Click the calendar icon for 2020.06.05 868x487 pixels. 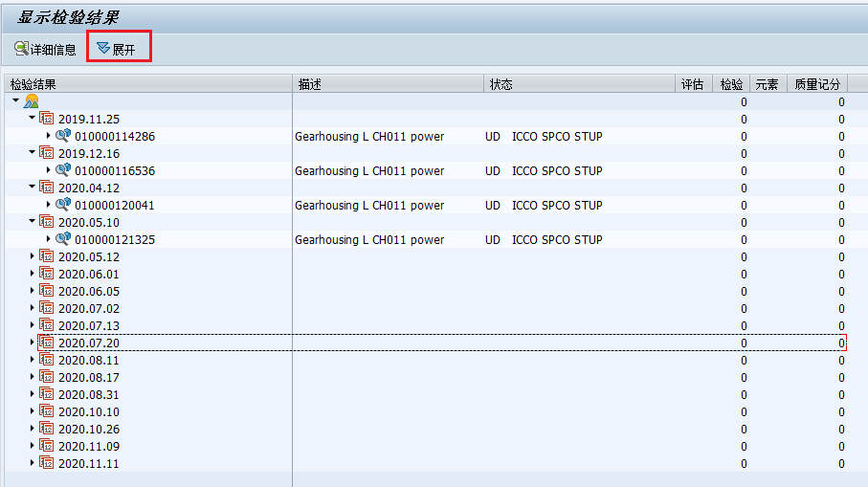[x=47, y=291]
